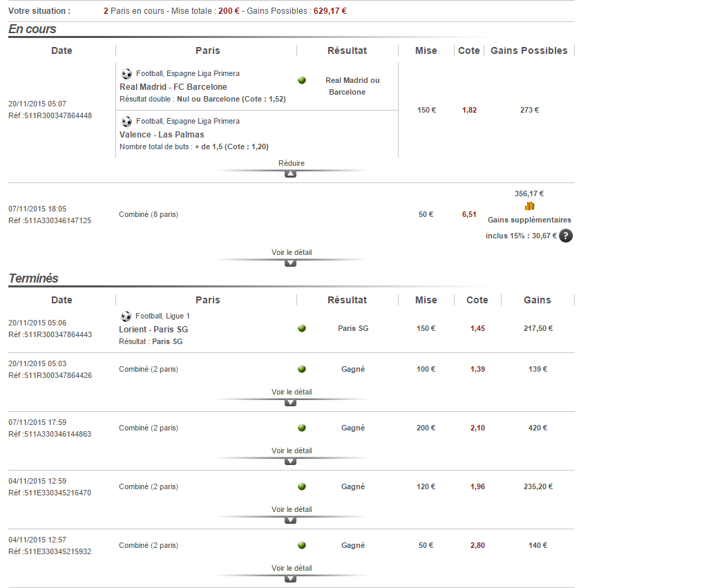Click the Mise totale 200 € amount
This screenshot has height=588, width=704.
coord(229,11)
